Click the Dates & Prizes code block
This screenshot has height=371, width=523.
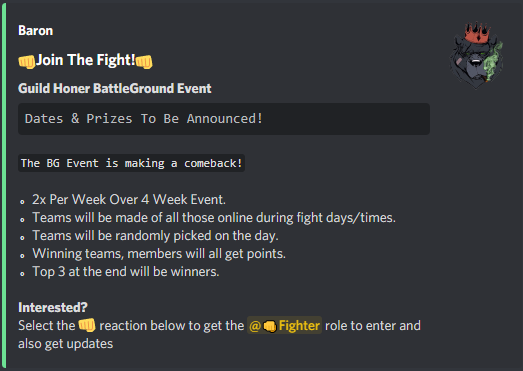coord(224,119)
